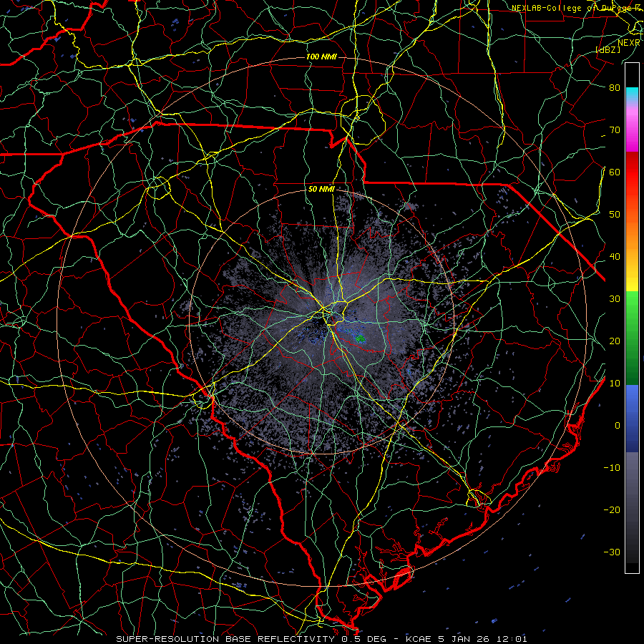Click the SUPER-RESOLUTION BASE REFLECTIVITY caption
Screen dimensions: 644x644
[x=225, y=639]
